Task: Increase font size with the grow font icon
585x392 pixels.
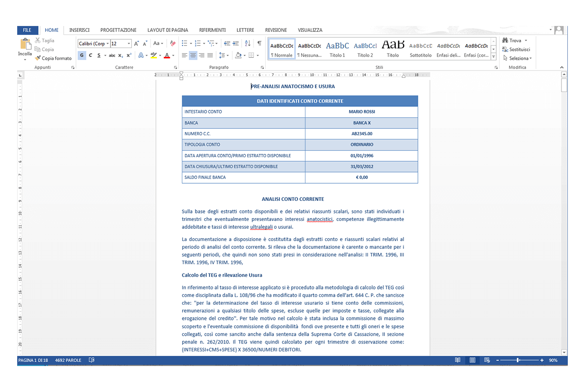Action: pos(136,44)
